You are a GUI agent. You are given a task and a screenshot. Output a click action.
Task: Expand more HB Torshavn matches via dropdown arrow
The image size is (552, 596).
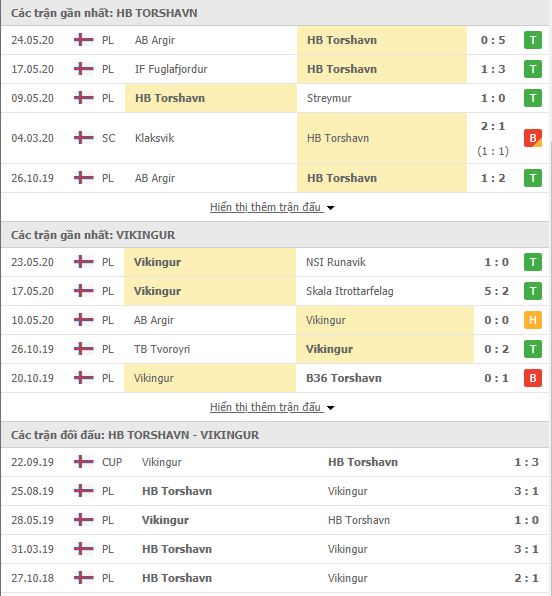pyautogui.click(x=331, y=208)
